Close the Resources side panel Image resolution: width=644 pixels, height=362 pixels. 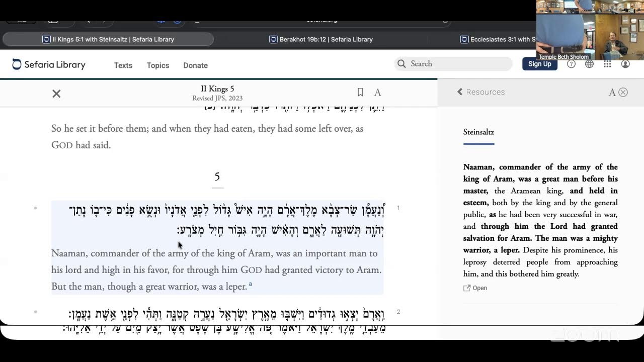pos(623,92)
